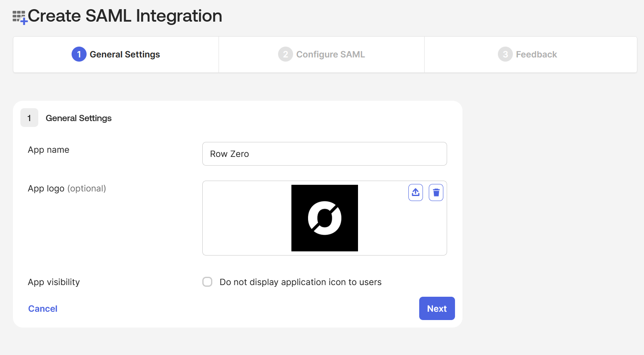Open the Feedback step tab

(x=527, y=54)
